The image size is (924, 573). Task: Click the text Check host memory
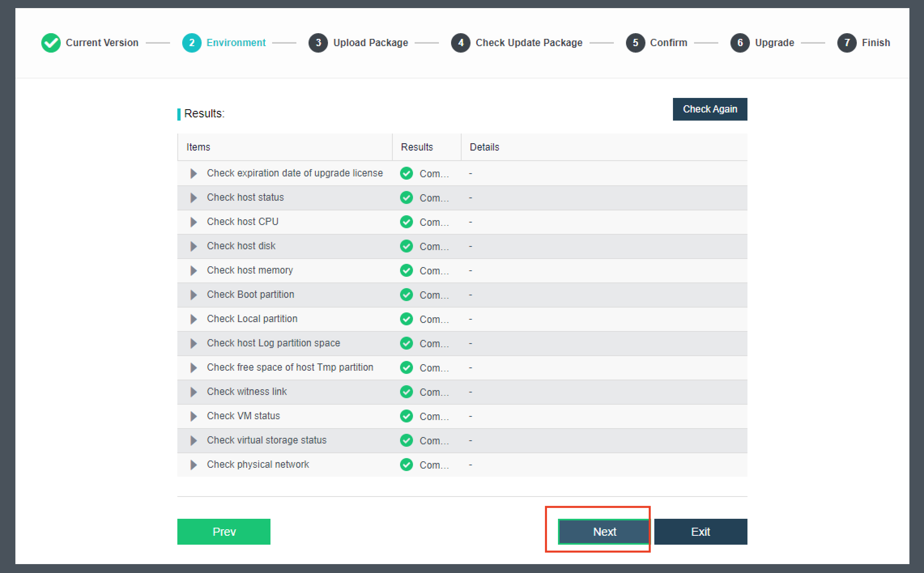(x=250, y=270)
